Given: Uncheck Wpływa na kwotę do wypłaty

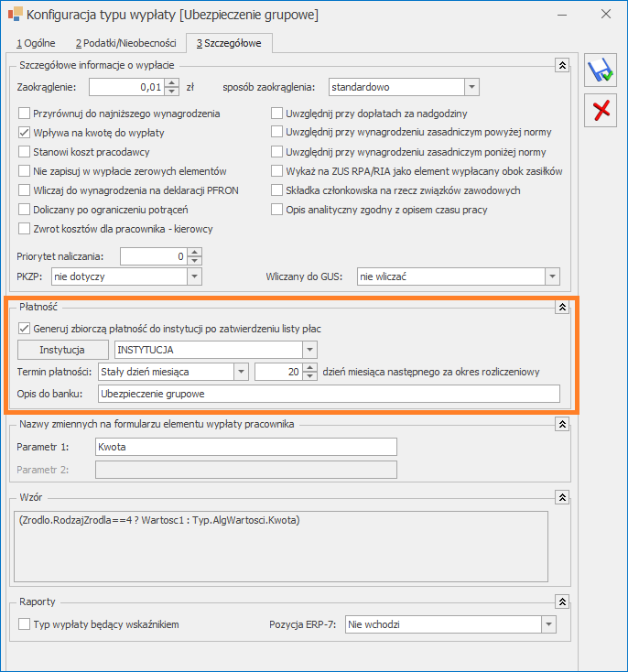Looking at the screenshot, I should 24,133.
